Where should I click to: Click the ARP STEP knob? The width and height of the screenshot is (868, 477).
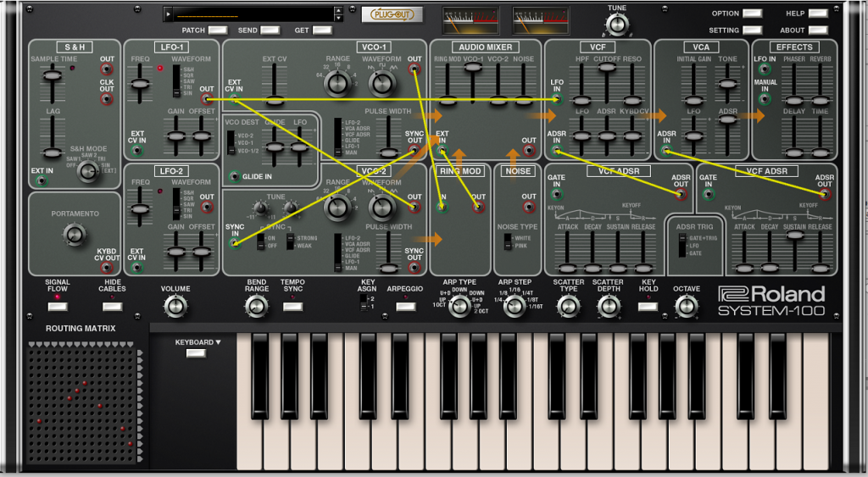[515, 307]
